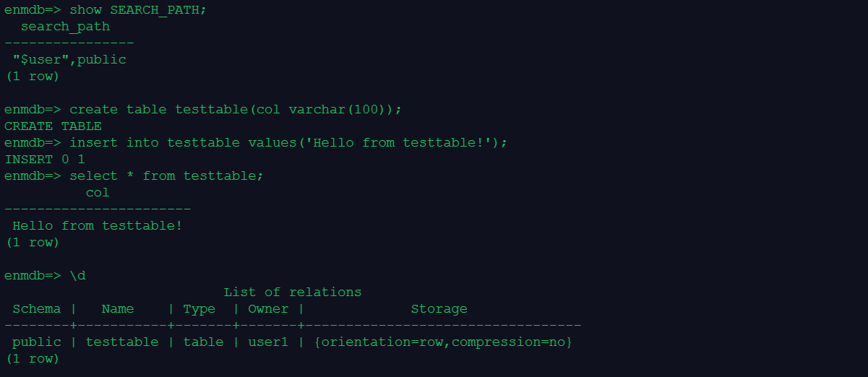The height and width of the screenshot is (377, 868).
Task: Click the create table testtable command line
Action: pos(235,110)
